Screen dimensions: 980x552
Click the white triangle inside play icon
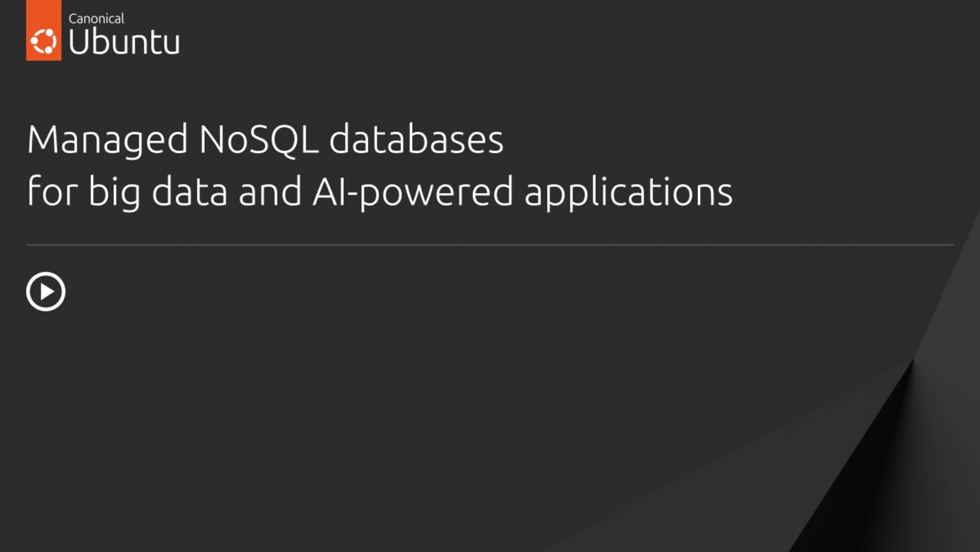coord(47,292)
